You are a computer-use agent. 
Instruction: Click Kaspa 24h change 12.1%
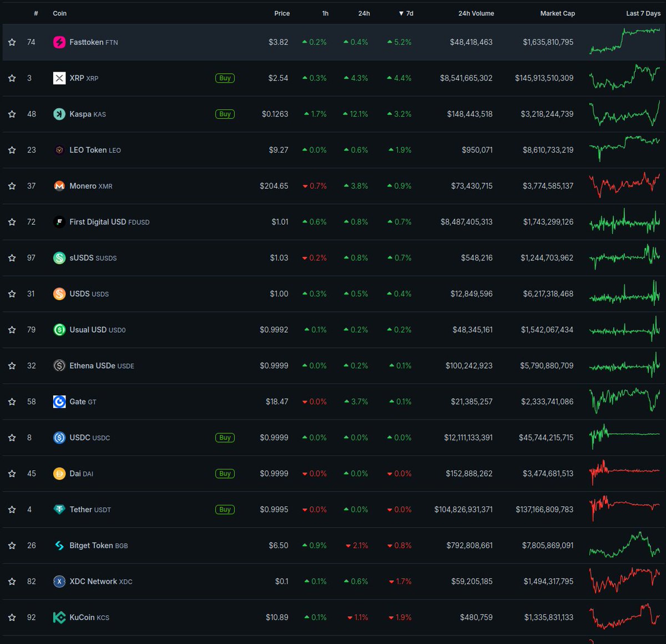click(x=356, y=114)
